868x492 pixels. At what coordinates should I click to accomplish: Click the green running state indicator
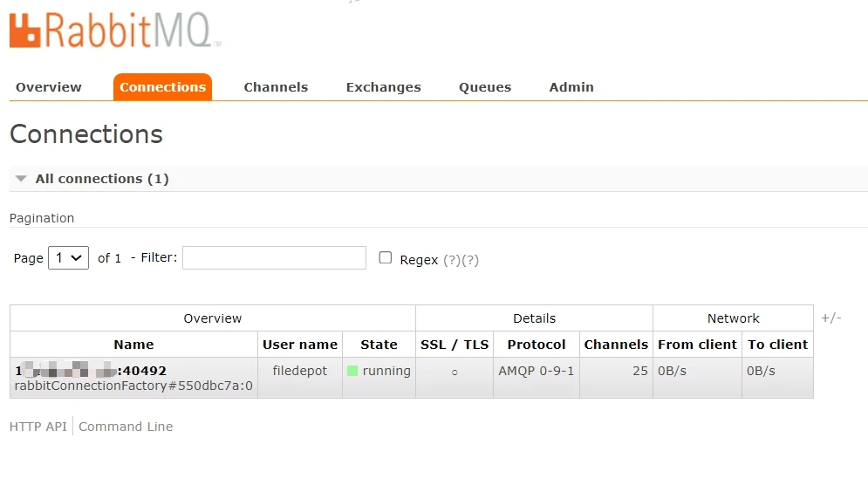click(352, 371)
